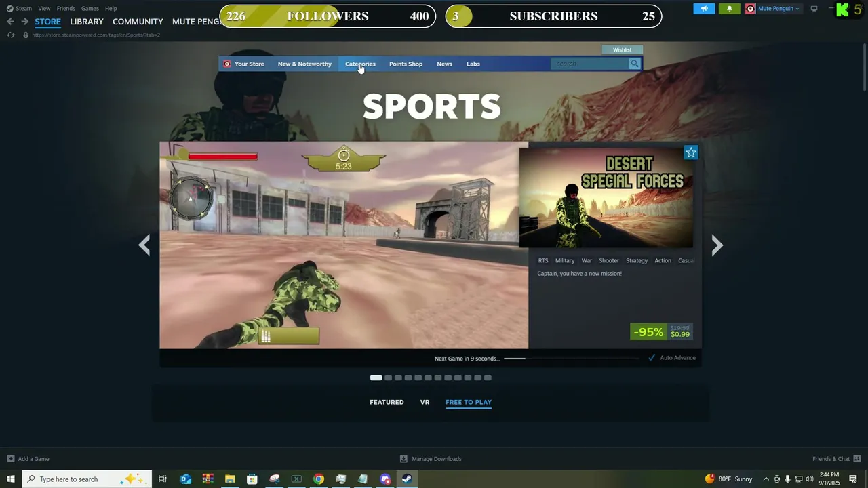Select the FEATURED tab
This screenshot has width=868, height=488.
(387, 402)
